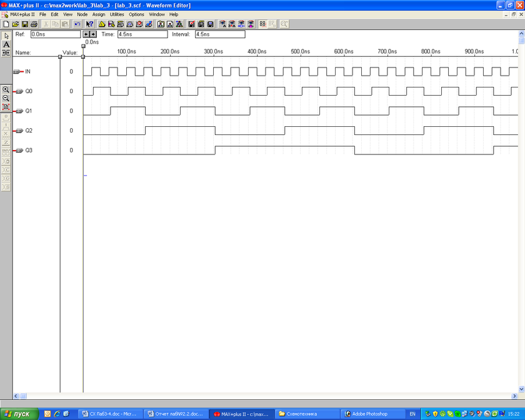Click the Overwrite Undefined (X) palette button
The height and width of the screenshot is (420, 525).
point(6,134)
